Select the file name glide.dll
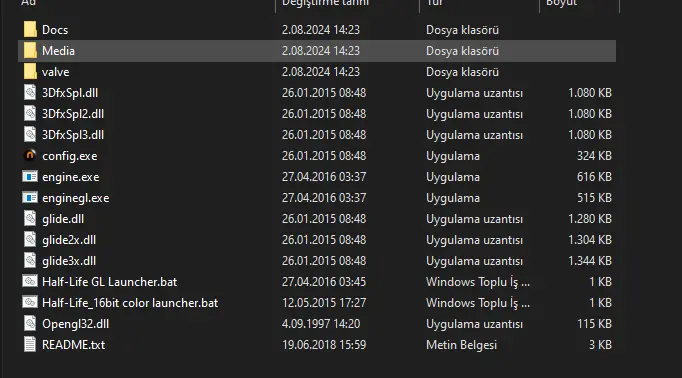 click(x=63, y=219)
